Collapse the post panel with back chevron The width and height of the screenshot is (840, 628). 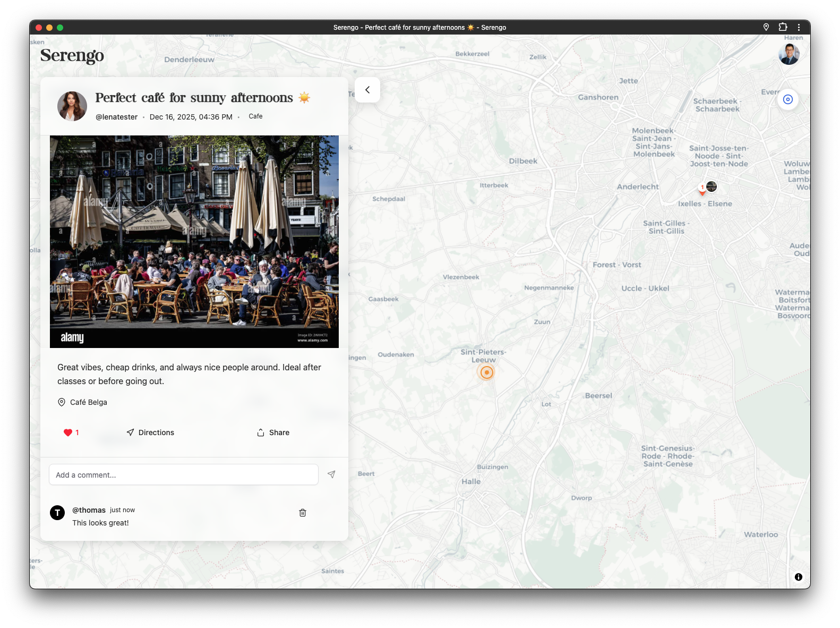click(367, 90)
